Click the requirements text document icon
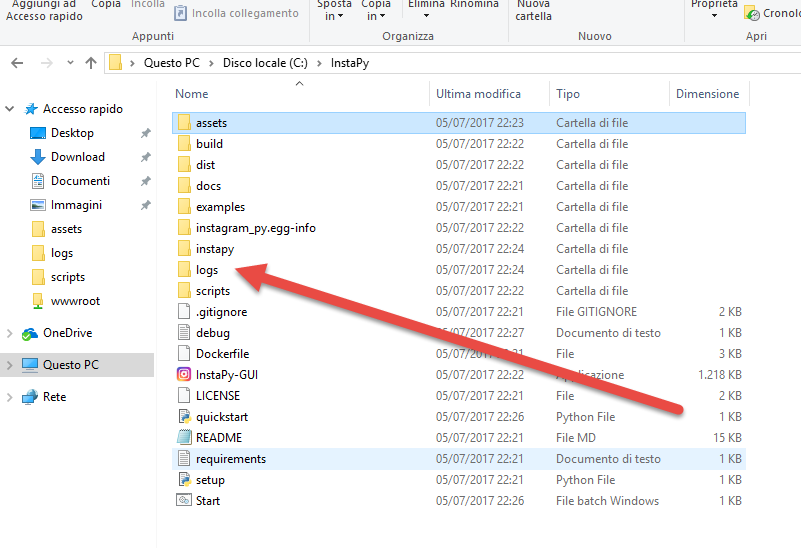 pyautogui.click(x=184, y=458)
